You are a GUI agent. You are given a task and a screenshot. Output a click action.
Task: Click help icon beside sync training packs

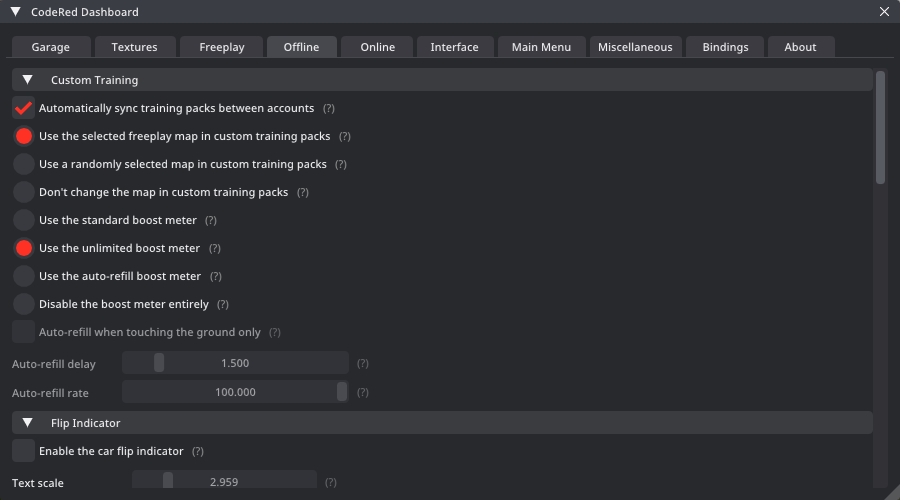pyautogui.click(x=328, y=108)
